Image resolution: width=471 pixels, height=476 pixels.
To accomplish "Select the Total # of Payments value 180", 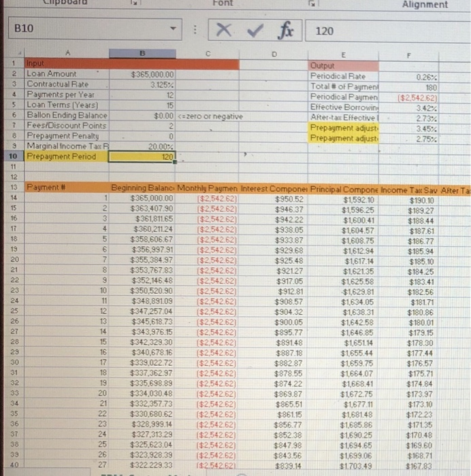I will tap(408, 88).
